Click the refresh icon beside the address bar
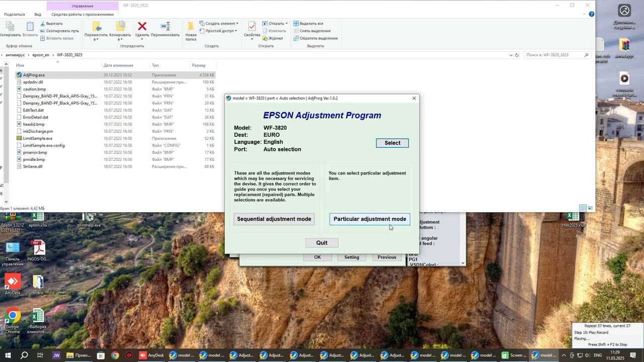The height and width of the screenshot is (362, 644). (x=517, y=55)
